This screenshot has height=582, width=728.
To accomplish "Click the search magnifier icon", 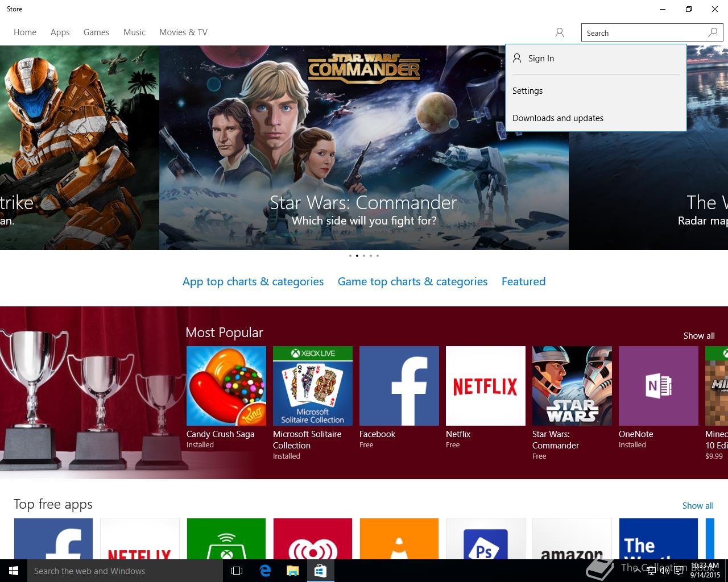I will [713, 32].
